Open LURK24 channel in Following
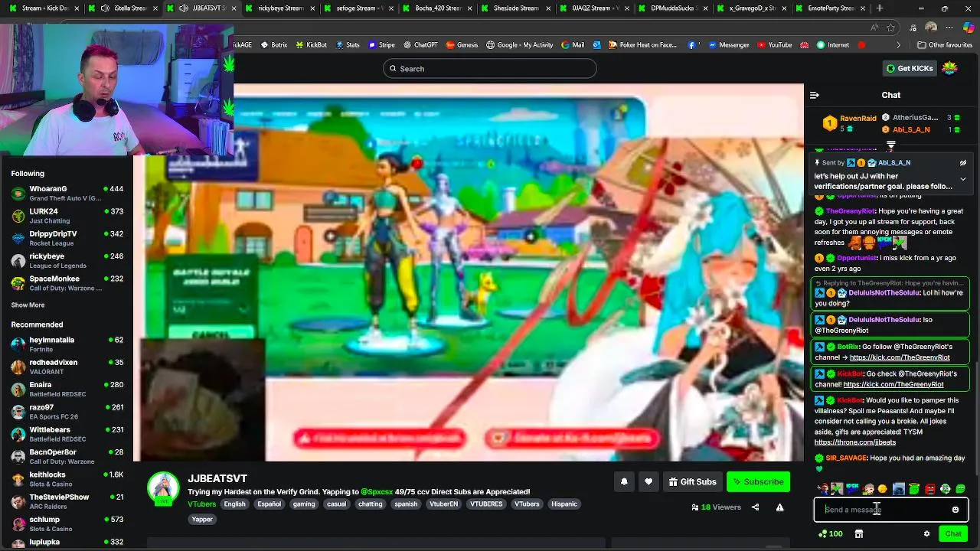Viewport: 980px width, 551px height. point(67,215)
